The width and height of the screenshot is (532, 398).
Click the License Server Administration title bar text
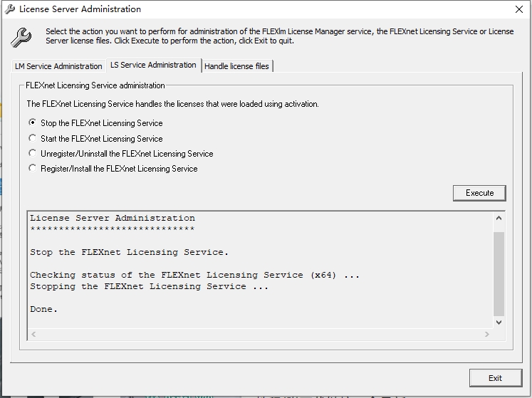80,9
